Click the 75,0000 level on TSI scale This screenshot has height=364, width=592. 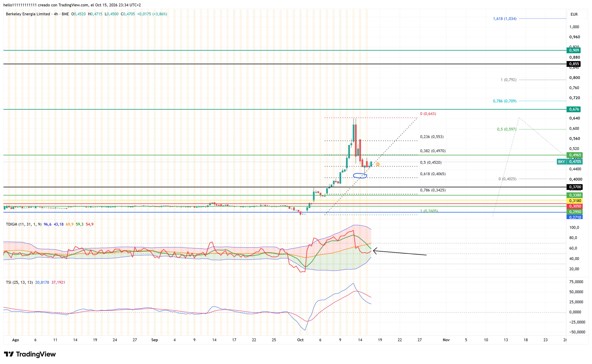(x=576, y=282)
